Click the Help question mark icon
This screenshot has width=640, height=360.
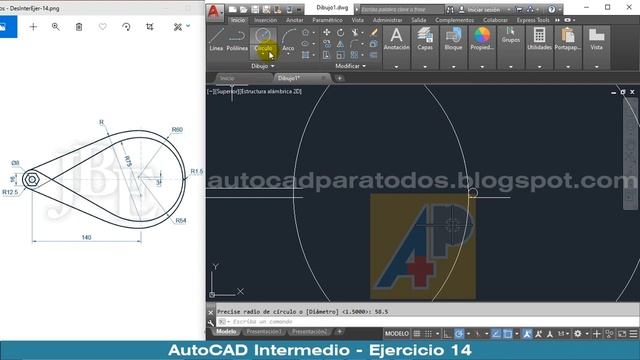click(x=552, y=9)
